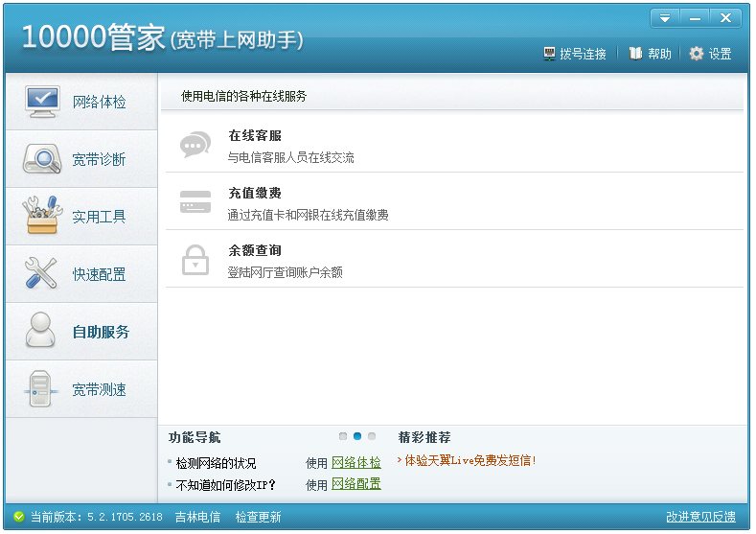Click the 快速配置 wrench icon
The width and height of the screenshot is (756, 534).
click(x=41, y=274)
